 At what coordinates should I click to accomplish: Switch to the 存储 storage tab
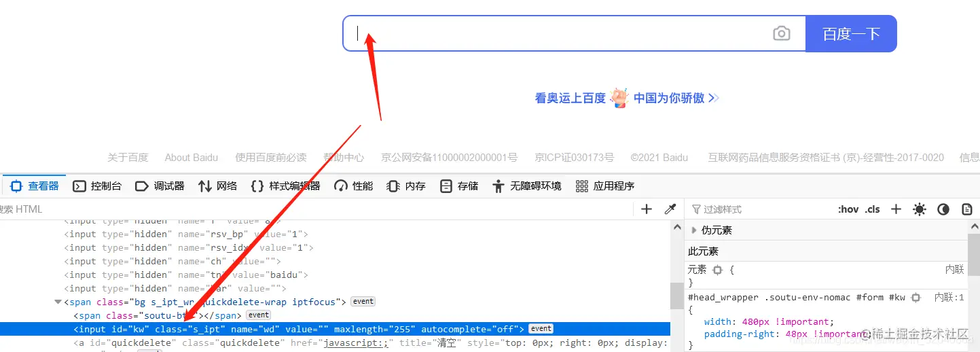click(459, 186)
